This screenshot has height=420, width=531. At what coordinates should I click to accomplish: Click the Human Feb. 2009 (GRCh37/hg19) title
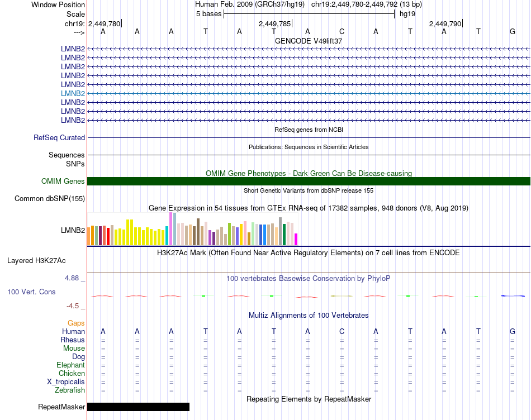pyautogui.click(x=250, y=4)
